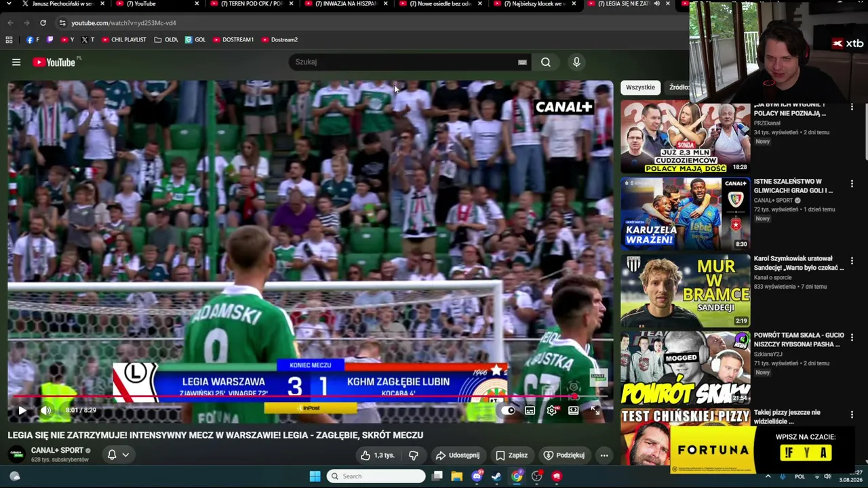Open the 'Polacy mają dość' video thumbnail

[685, 137]
